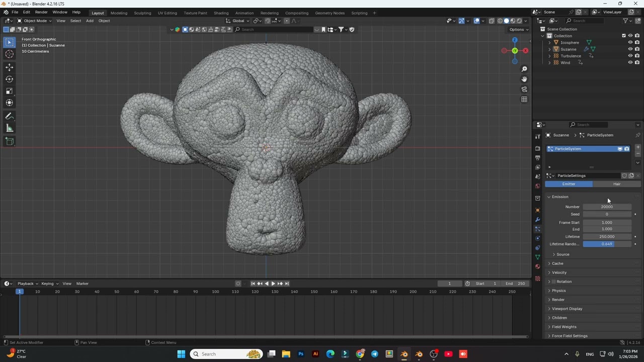The width and height of the screenshot is (644, 362).
Task: Play the animation forward
Action: pyautogui.click(x=273, y=284)
